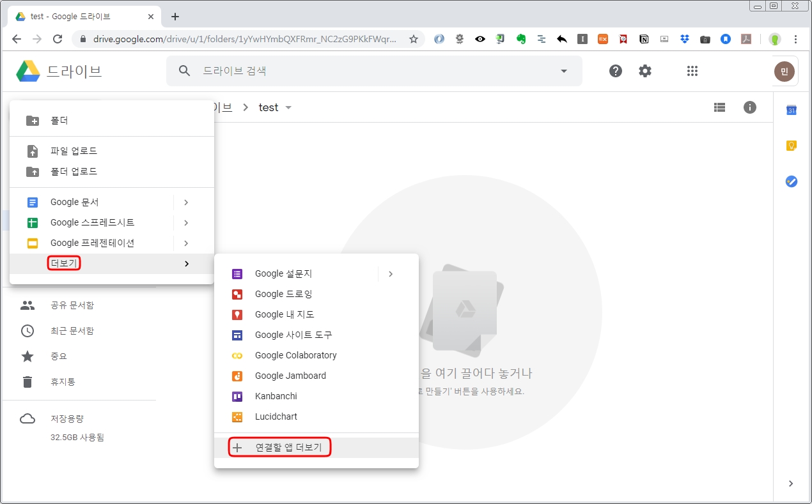The height and width of the screenshot is (504, 812).
Task: Select Google Jamboard entry
Action: (316, 376)
